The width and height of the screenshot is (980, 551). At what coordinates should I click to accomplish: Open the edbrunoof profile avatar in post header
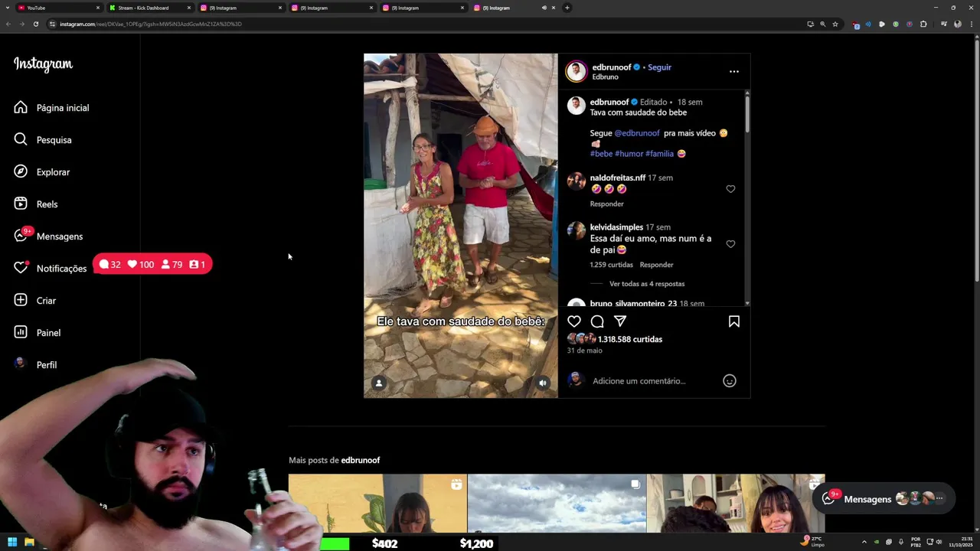pos(576,72)
